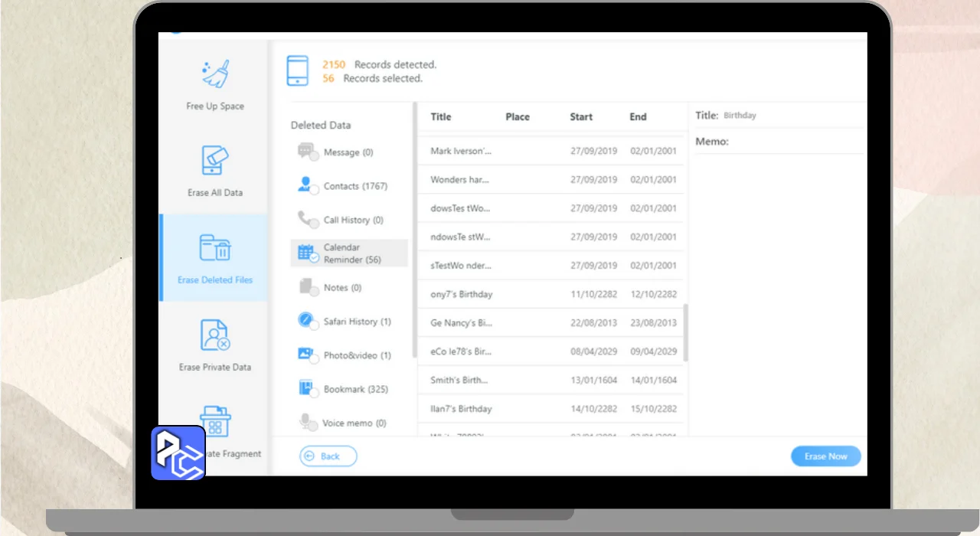The width and height of the screenshot is (980, 536).
Task: Select Call History (0) category
Action: [x=353, y=220]
